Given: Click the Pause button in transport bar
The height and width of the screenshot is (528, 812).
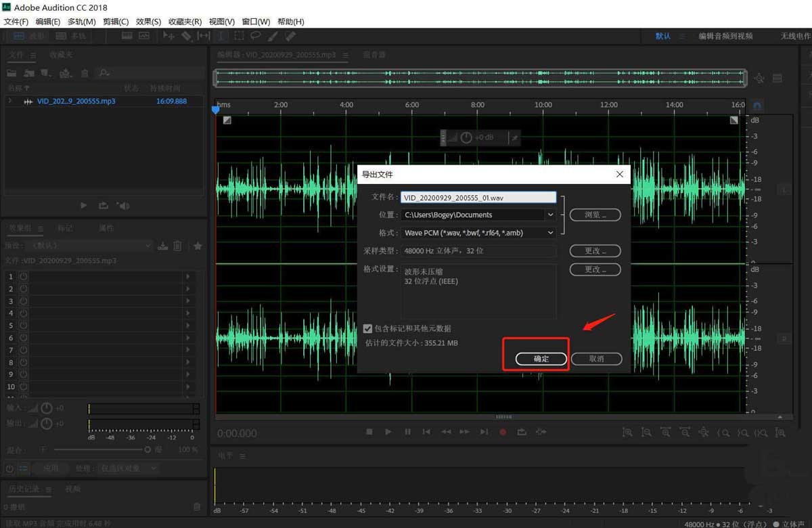Looking at the screenshot, I should [407, 432].
